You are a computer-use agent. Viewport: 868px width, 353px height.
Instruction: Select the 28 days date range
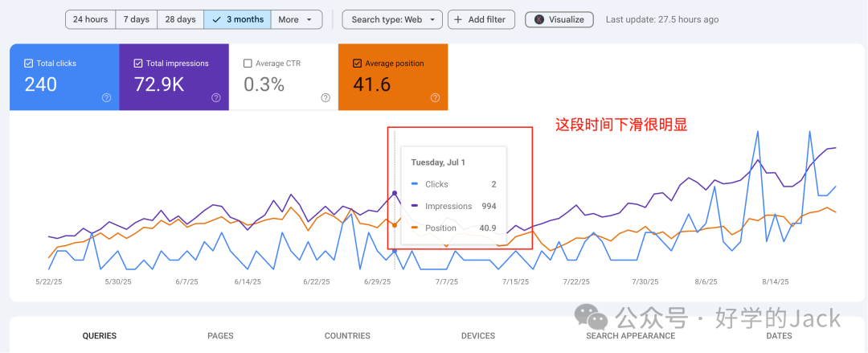pos(181,19)
